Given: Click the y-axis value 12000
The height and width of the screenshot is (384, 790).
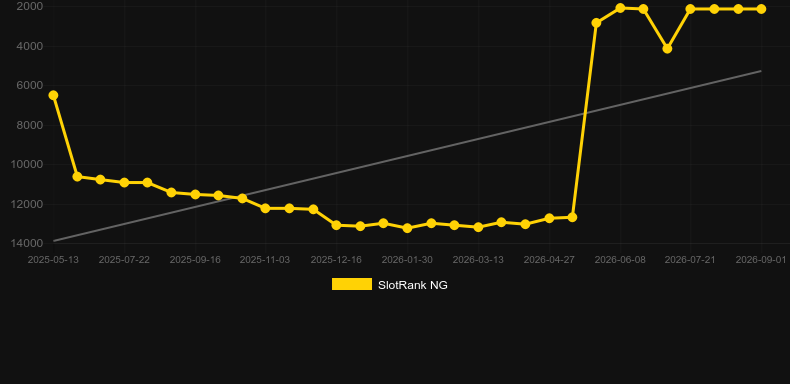Looking at the screenshot, I should pos(27,204).
